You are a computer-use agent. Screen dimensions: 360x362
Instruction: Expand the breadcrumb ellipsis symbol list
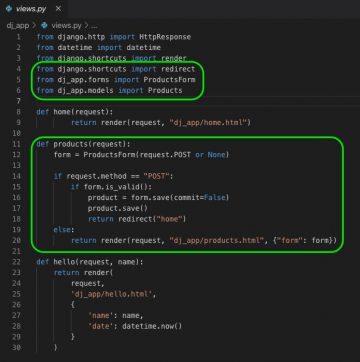coord(94,26)
